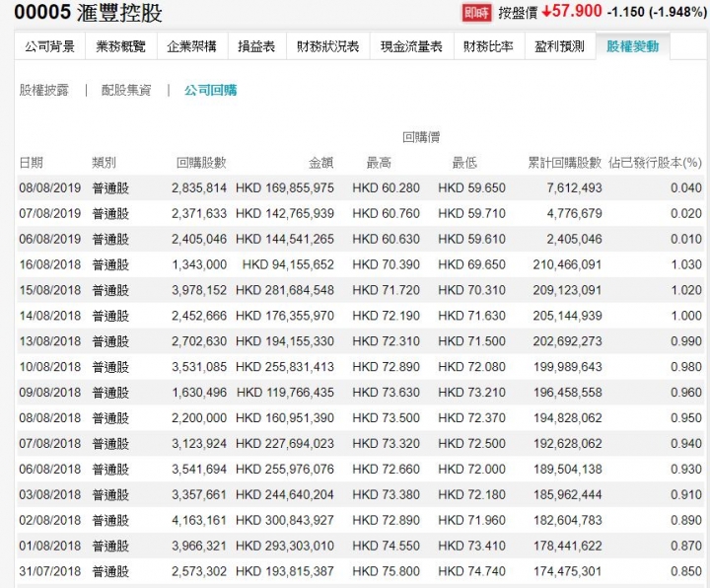Click the percentage value 1.030
The width and height of the screenshot is (710, 588).
coord(686,264)
